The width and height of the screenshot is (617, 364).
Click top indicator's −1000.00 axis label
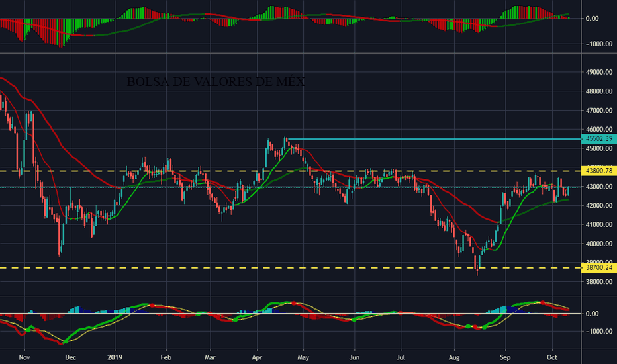click(x=599, y=44)
